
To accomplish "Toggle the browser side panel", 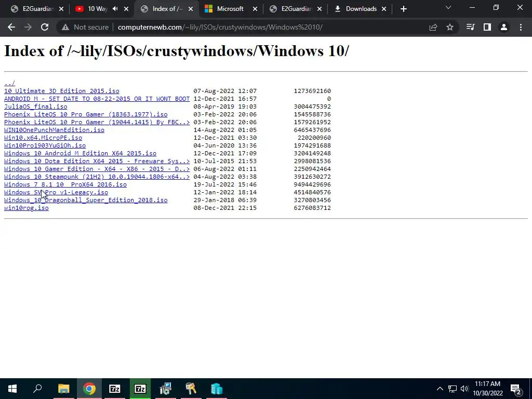I will pos(487,27).
